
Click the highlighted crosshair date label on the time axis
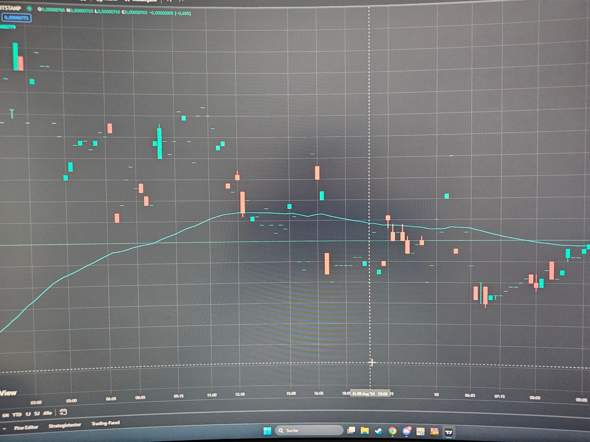[x=370, y=393]
